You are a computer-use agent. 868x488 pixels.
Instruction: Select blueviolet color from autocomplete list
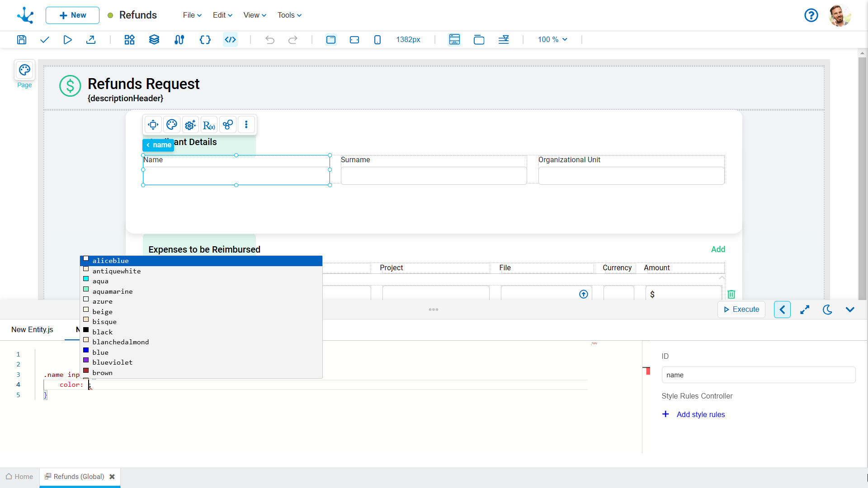[x=113, y=362]
